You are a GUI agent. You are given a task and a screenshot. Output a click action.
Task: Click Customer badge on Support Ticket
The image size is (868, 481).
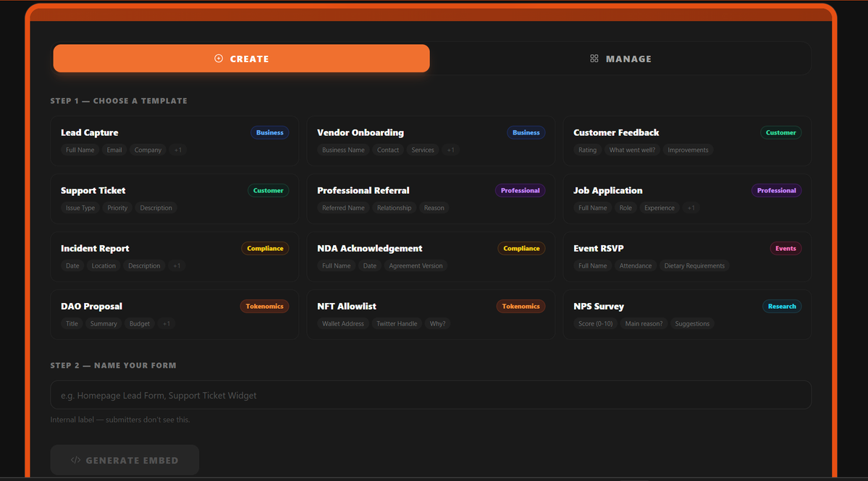268,190
